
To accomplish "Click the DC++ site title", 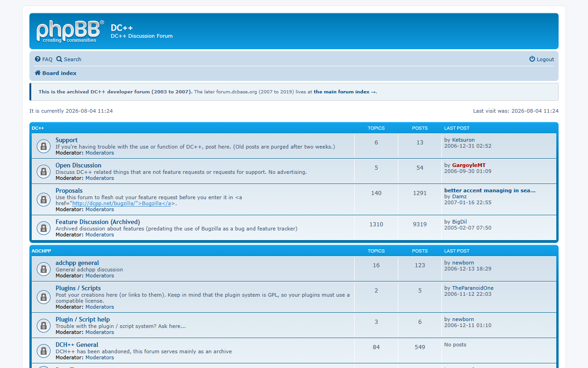I will [122, 28].
